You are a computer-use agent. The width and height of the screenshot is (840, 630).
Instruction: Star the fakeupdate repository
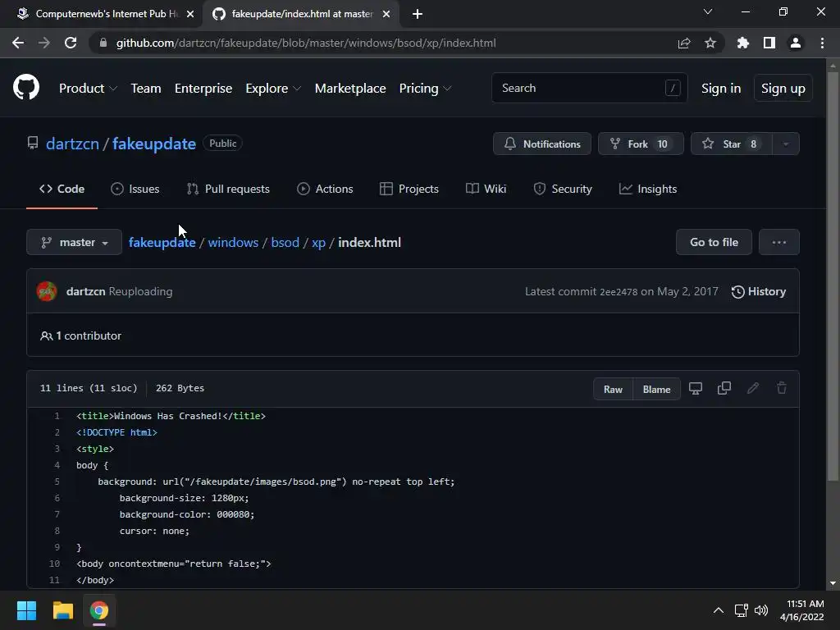click(x=732, y=144)
